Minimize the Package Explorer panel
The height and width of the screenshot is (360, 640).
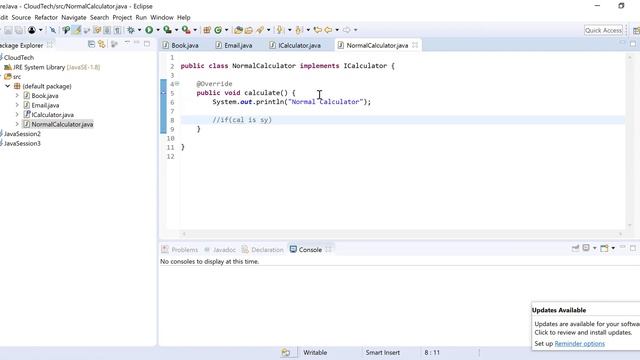click(136, 43)
